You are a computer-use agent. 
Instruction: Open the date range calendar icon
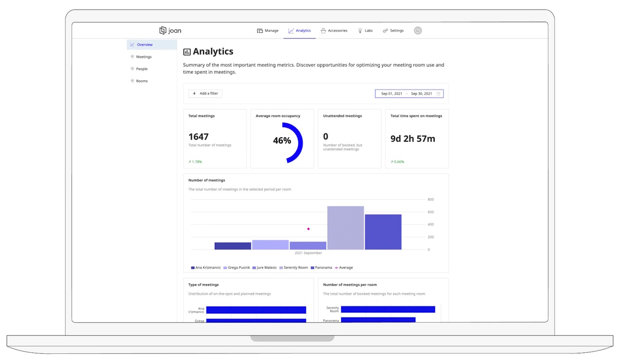(x=439, y=94)
